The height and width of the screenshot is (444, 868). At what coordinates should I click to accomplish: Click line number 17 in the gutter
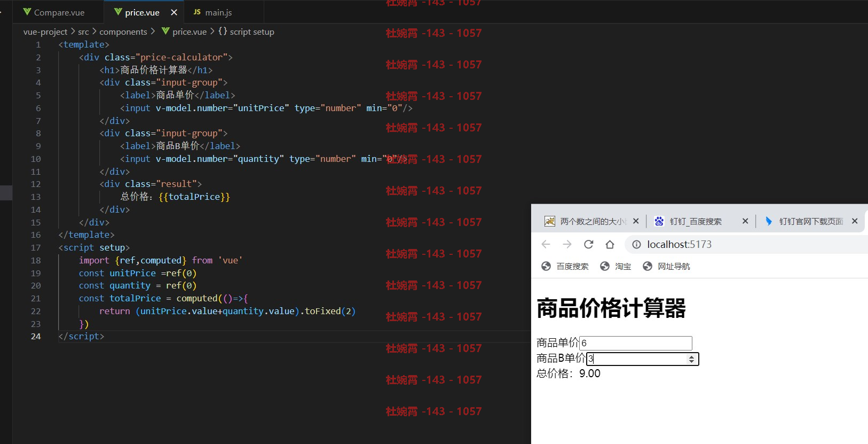pyautogui.click(x=36, y=248)
